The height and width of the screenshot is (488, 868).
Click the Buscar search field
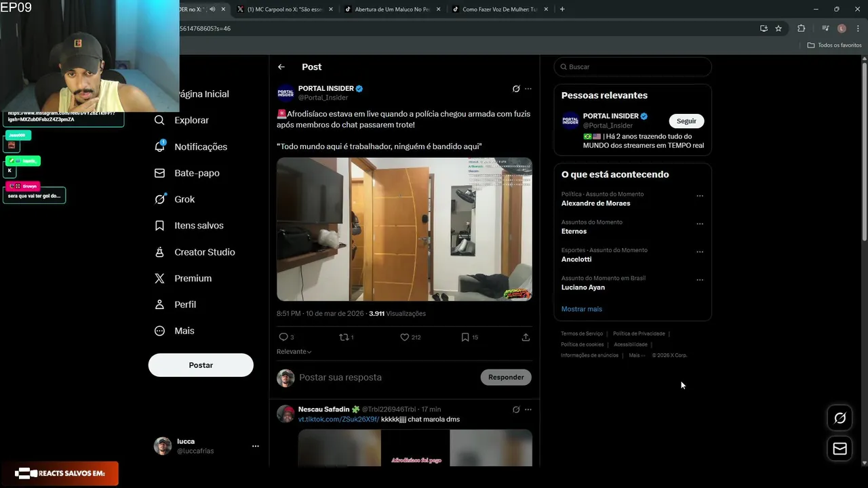tap(633, 67)
